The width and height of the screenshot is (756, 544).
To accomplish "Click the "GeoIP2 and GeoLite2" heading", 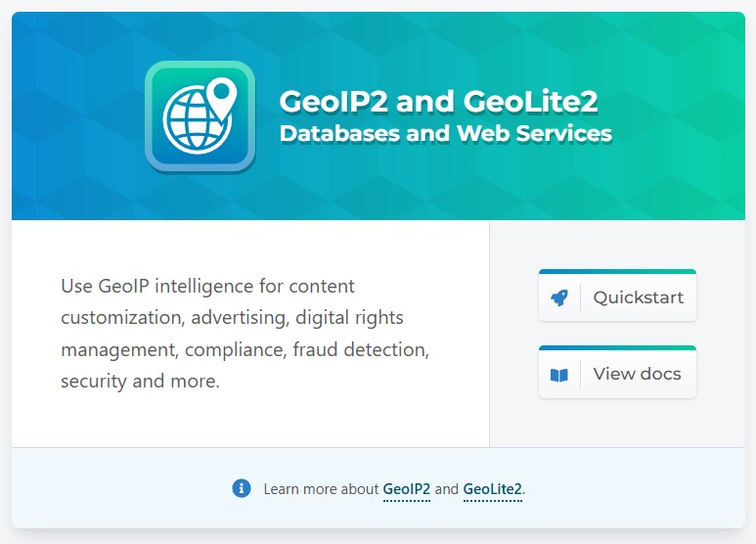I will tap(438, 102).
